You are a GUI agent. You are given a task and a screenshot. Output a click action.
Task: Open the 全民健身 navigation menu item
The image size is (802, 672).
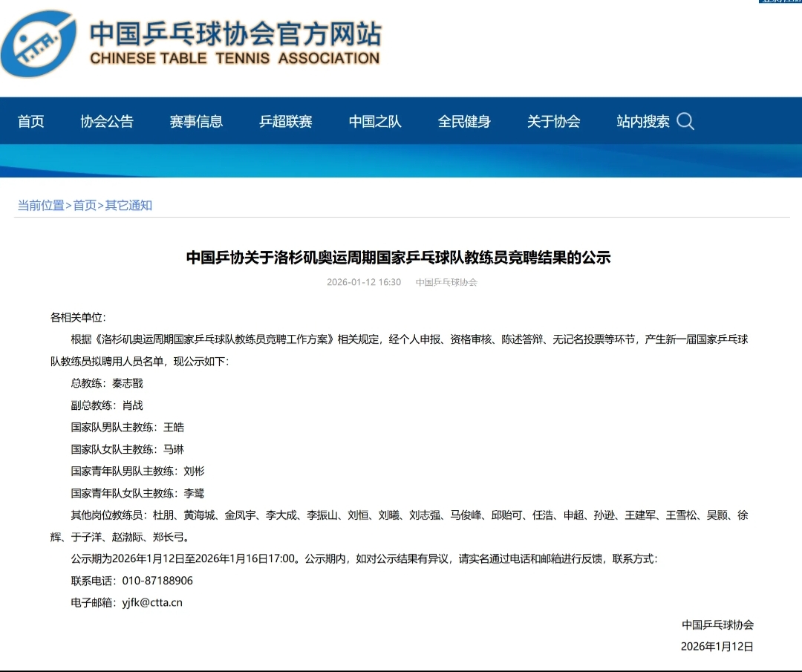(464, 121)
